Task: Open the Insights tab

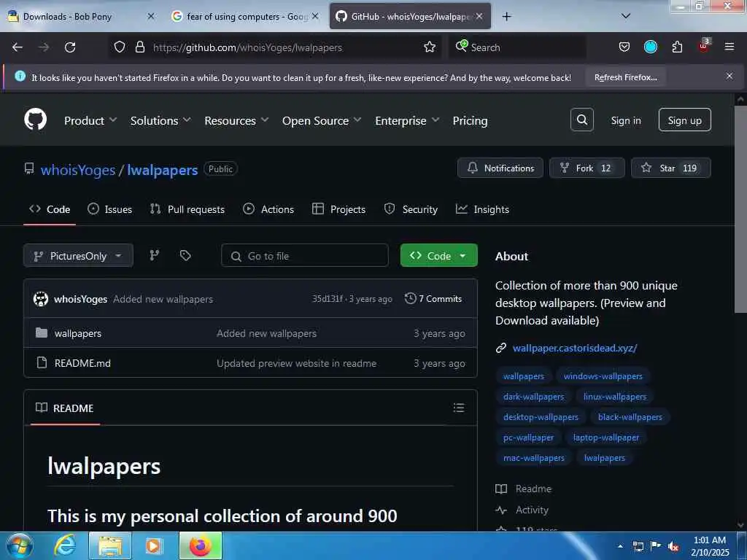Action: [x=483, y=209]
